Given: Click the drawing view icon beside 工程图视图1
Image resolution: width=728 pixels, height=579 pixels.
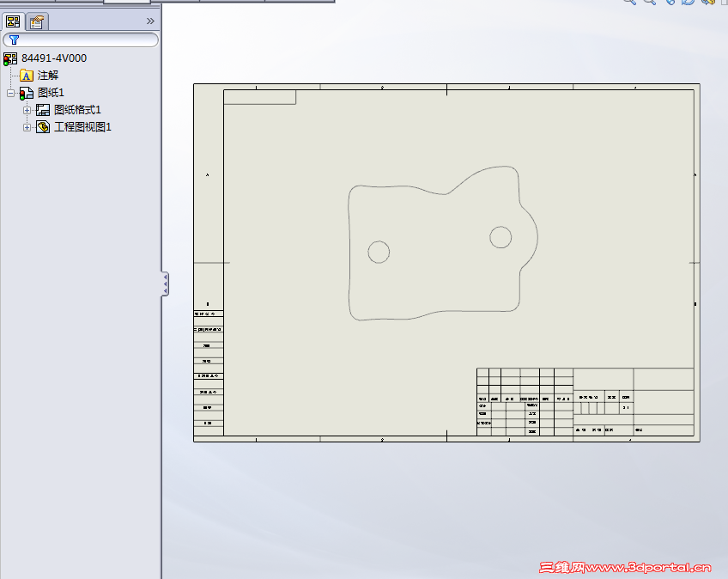Looking at the screenshot, I should [x=43, y=127].
